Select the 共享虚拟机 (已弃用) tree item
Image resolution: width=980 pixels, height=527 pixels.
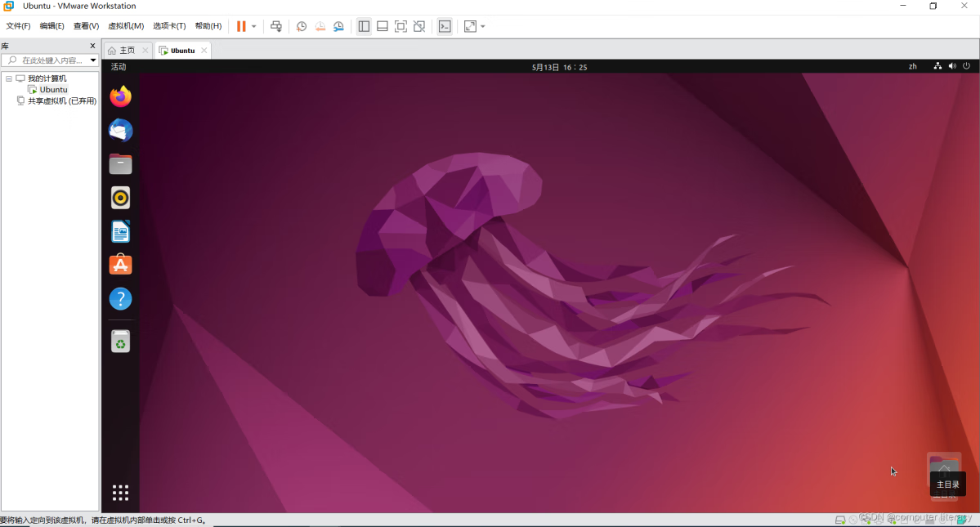[61, 101]
